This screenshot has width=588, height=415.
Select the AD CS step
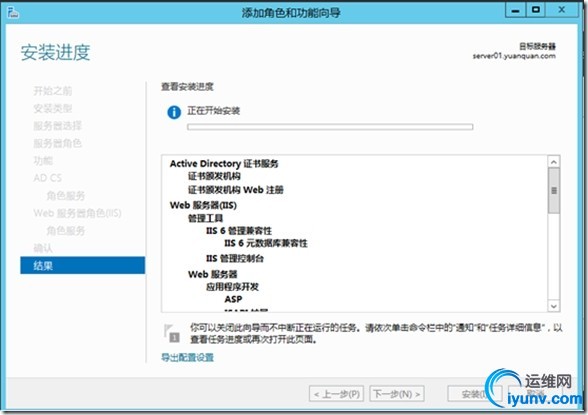pyautogui.click(x=48, y=178)
